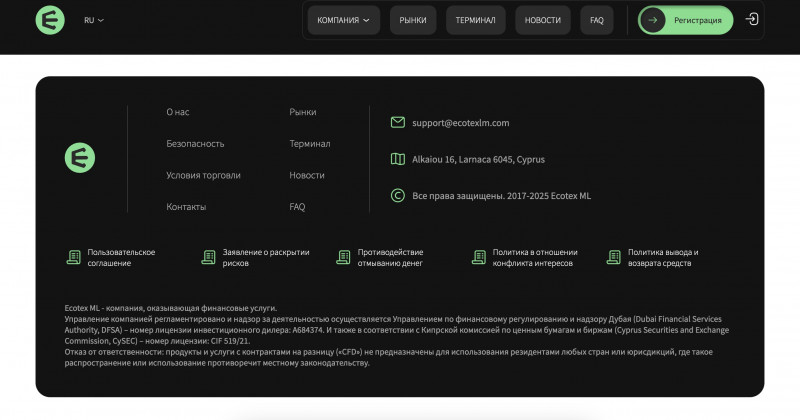Click the document icon beside Политика конфликта интересов
Viewport: 800px width, 420px height.
(479, 257)
